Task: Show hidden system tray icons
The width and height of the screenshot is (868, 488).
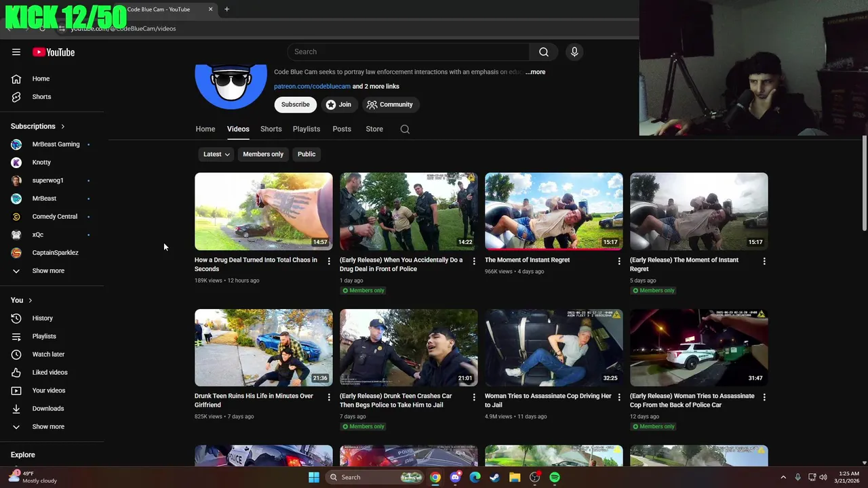Action: [783, 477]
